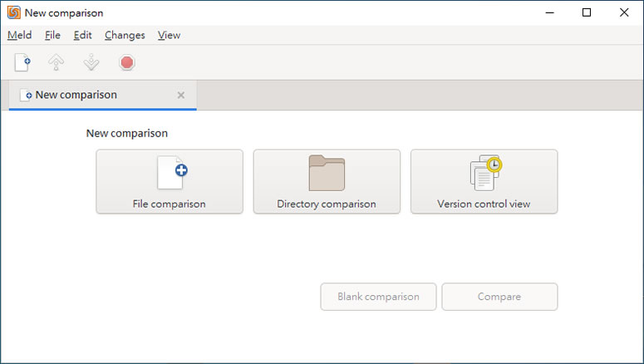
Task: Go to previous change arrow icon
Action: click(x=57, y=62)
